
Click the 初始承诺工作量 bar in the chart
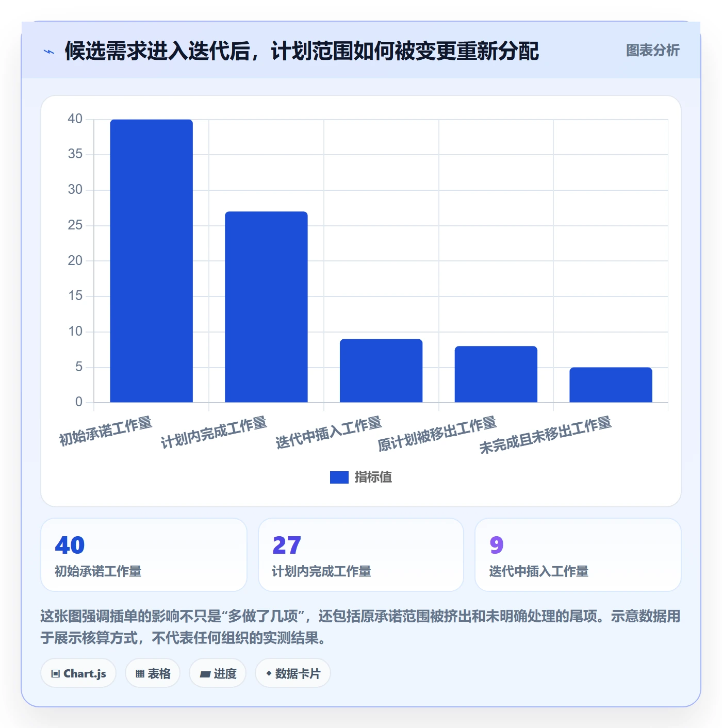tap(151, 261)
